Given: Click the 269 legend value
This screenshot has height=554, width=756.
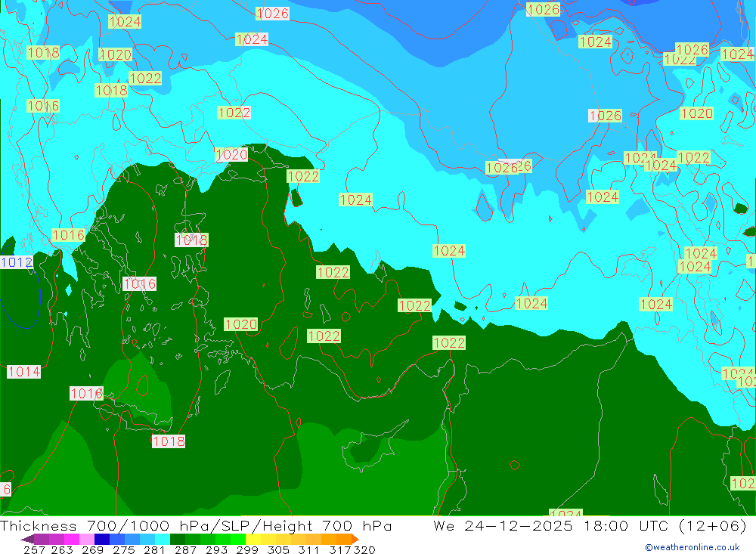Looking at the screenshot, I should tap(92, 549).
